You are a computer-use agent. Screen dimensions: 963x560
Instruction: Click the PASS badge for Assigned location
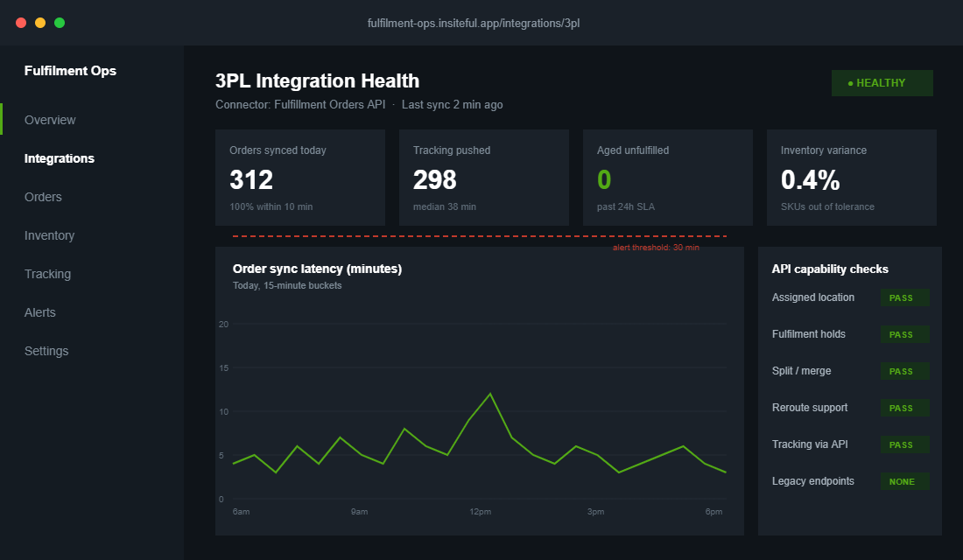[x=904, y=297]
